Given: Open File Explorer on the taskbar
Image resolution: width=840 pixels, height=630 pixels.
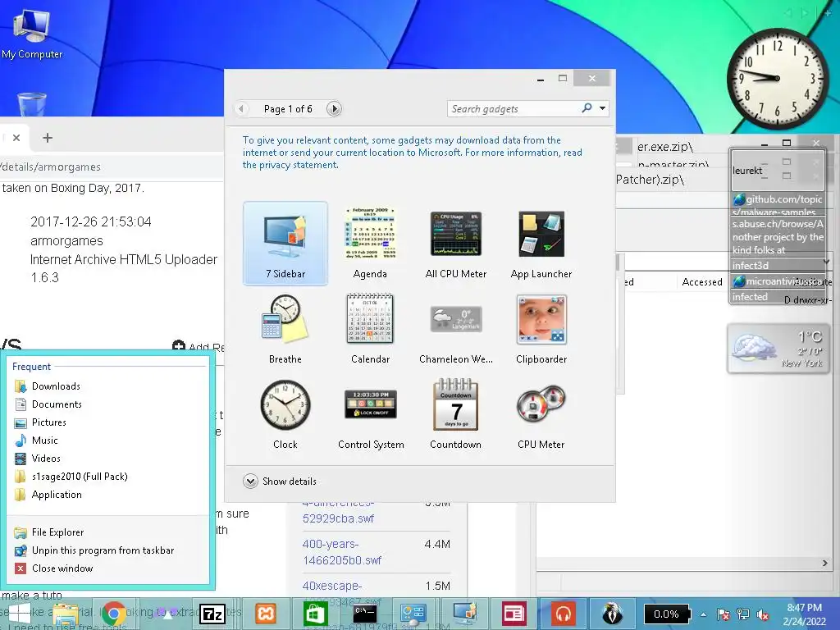Looking at the screenshot, I should pos(66,614).
